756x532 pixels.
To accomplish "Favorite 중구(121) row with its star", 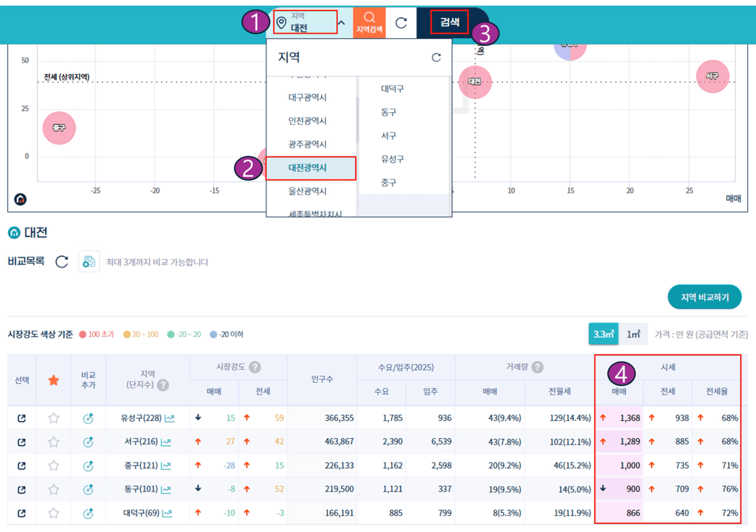I will coord(54,465).
